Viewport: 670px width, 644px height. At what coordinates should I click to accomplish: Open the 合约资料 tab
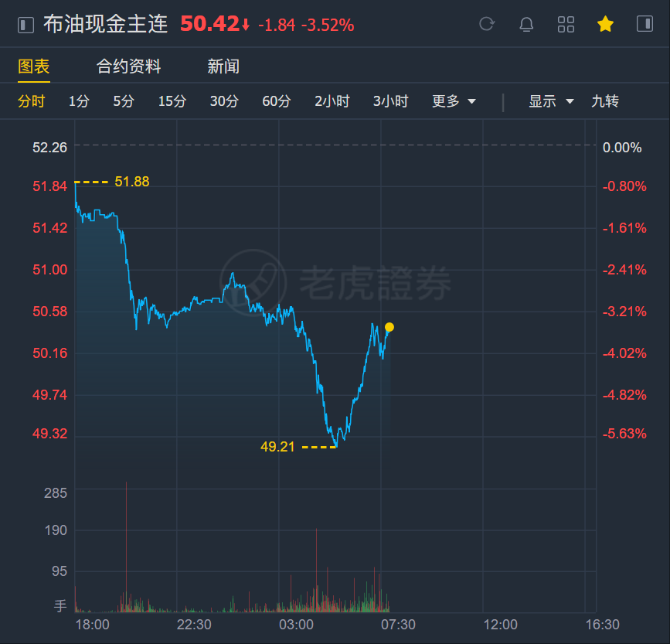[x=128, y=66]
